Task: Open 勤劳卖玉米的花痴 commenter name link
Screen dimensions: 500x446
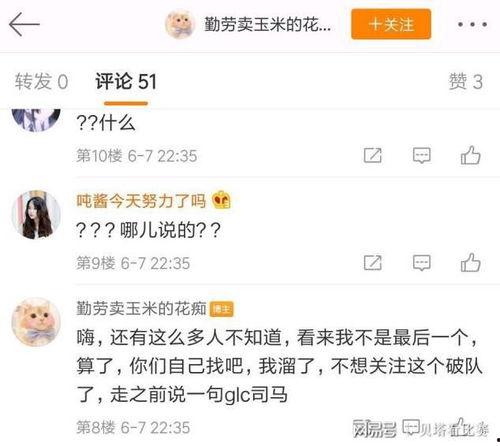Action: coord(141,308)
